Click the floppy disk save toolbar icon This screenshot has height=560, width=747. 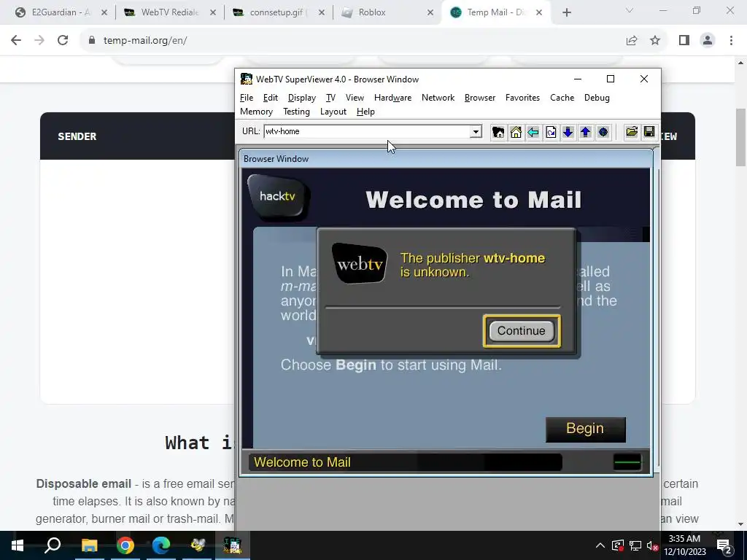(x=649, y=132)
